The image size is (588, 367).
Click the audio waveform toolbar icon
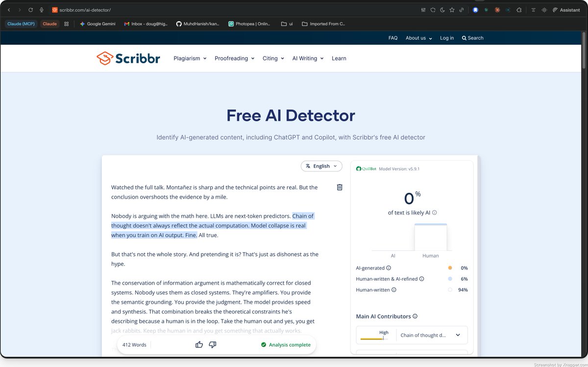coord(543,10)
